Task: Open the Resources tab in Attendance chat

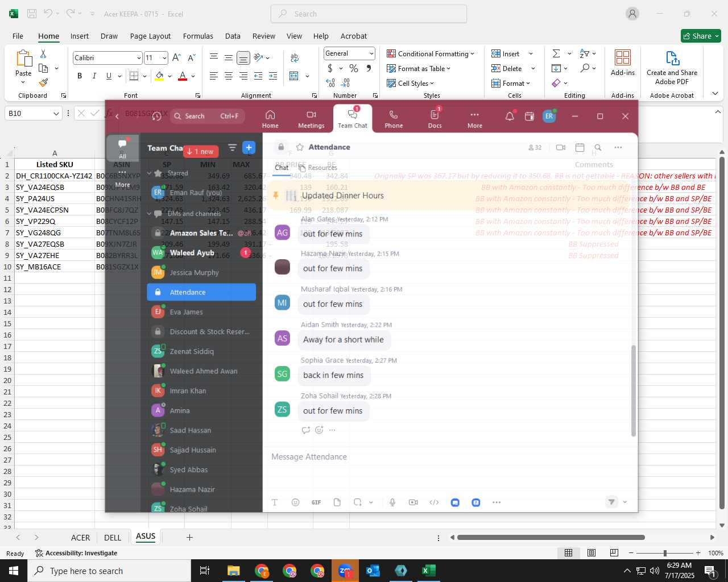Action: 318,168
